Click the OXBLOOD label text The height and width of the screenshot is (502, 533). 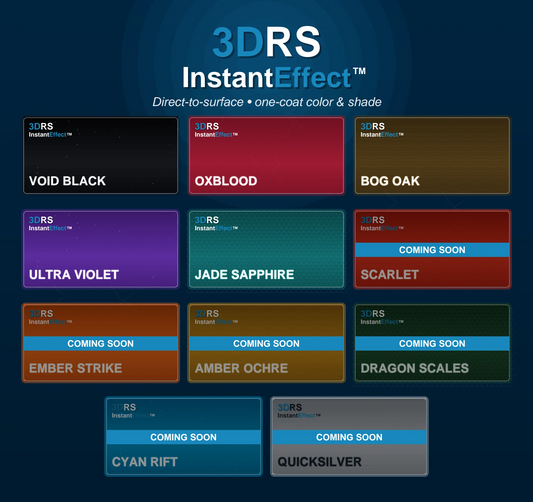[226, 181]
